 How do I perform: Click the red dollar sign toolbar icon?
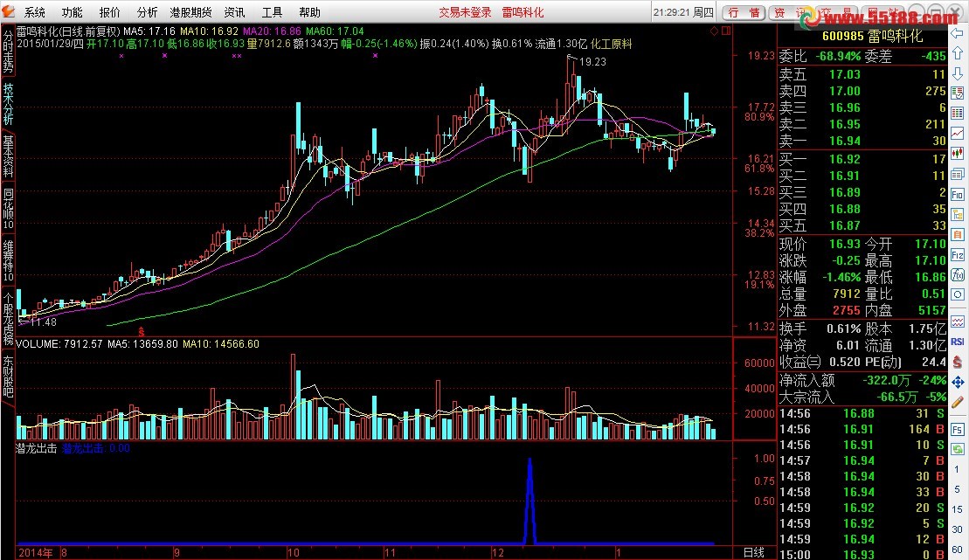958,363
